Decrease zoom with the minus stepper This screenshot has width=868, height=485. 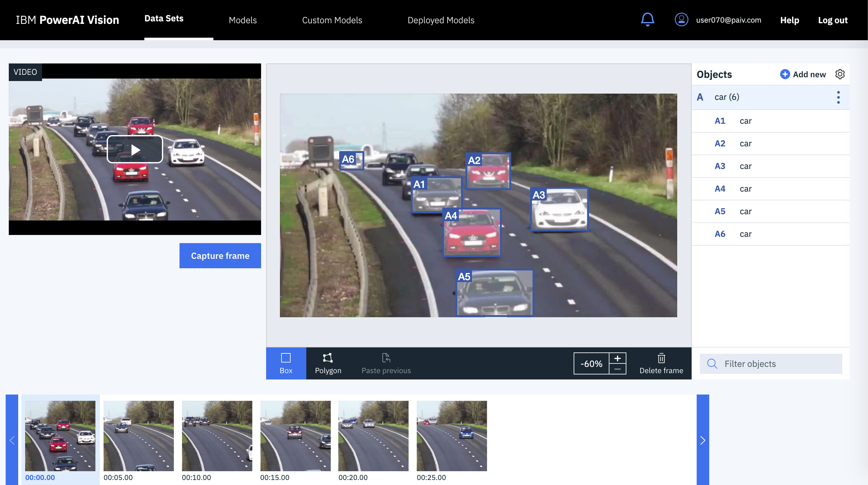[x=617, y=369]
